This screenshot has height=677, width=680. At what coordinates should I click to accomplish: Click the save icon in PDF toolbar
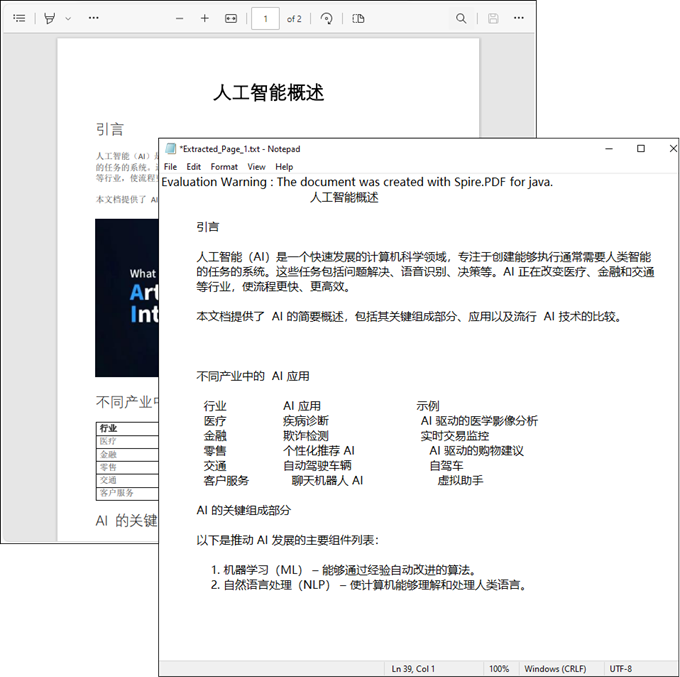[493, 18]
